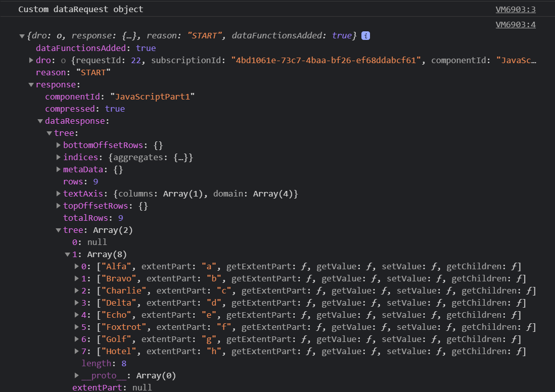Click the compressed: true property
The height and width of the screenshot is (392, 555).
[x=85, y=109]
